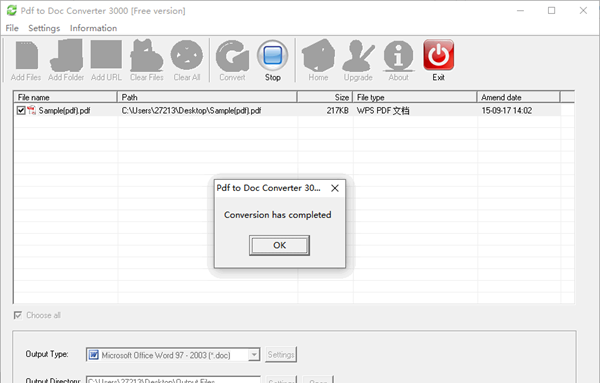Stop the conversion with the Stop icon
Image resolution: width=600 pixels, height=383 pixels.
[272, 56]
